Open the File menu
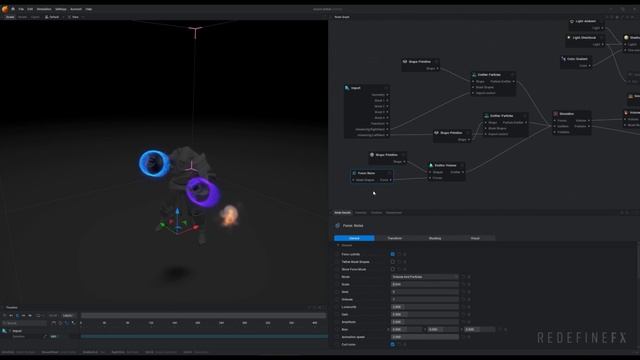The height and width of the screenshot is (360, 640). 21,9
